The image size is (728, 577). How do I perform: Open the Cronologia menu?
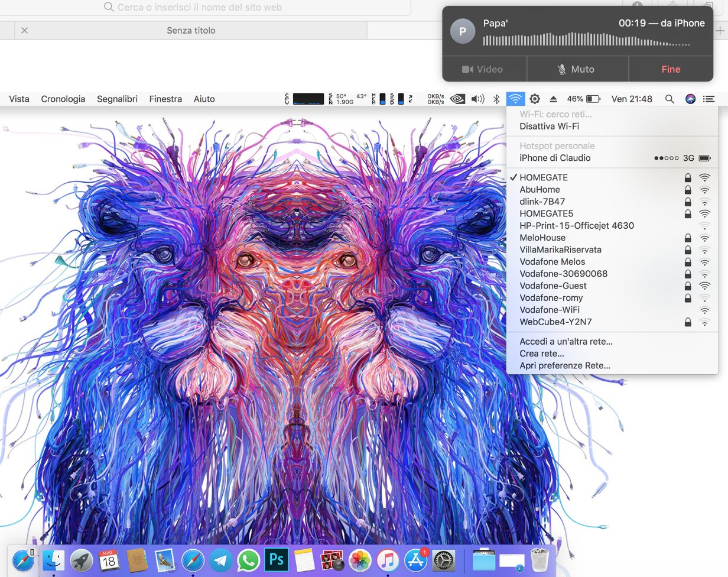(x=63, y=99)
